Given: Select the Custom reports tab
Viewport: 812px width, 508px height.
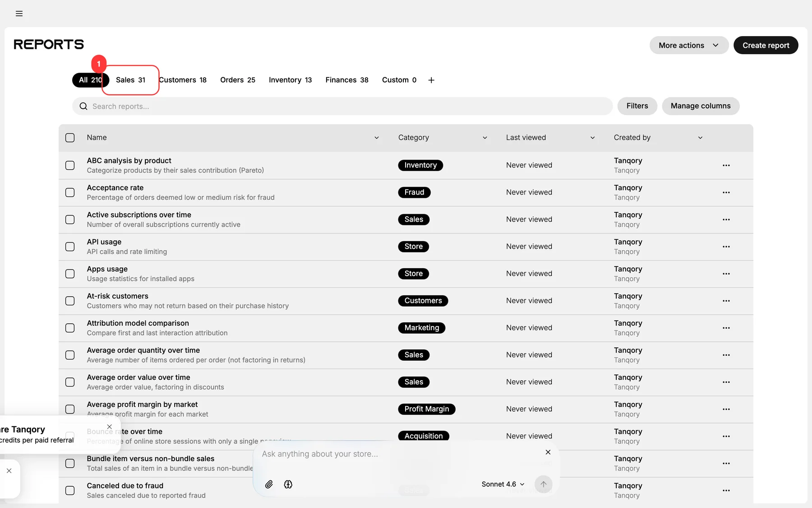Looking at the screenshot, I should (399, 80).
